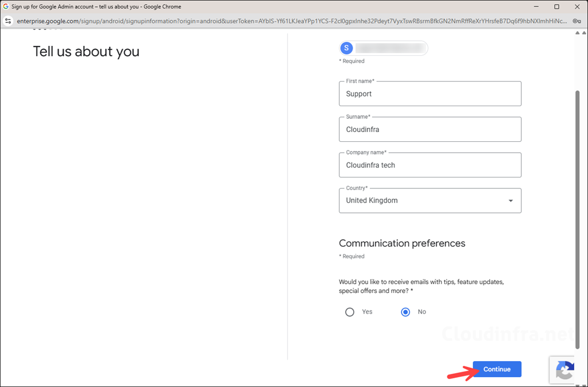
Task: Maximize the Chrome window
Action: (557, 6)
